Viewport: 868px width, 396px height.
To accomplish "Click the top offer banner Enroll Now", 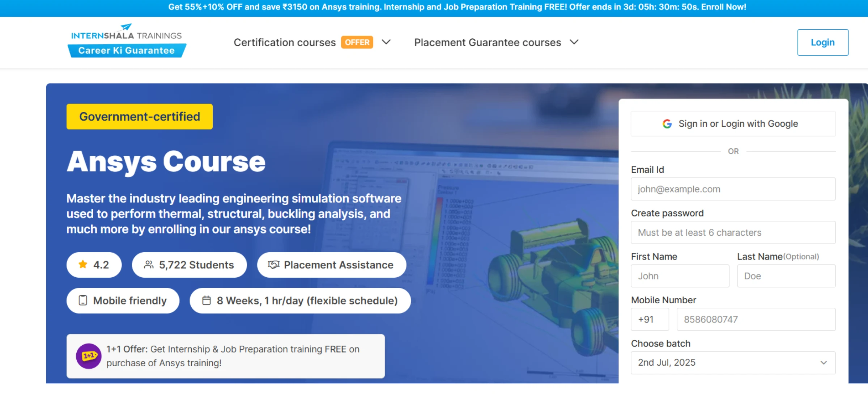I will (723, 7).
